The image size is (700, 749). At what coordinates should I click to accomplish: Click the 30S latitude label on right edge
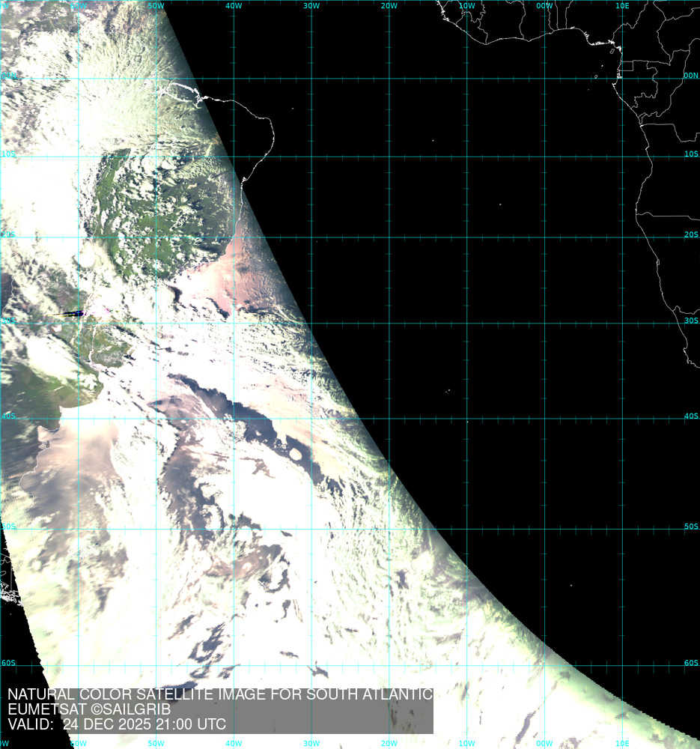point(690,320)
